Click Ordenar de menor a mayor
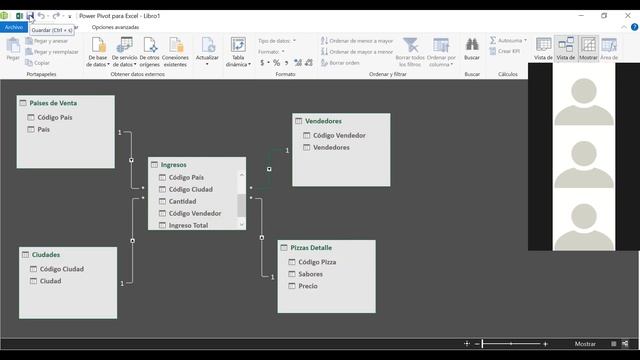 357,41
